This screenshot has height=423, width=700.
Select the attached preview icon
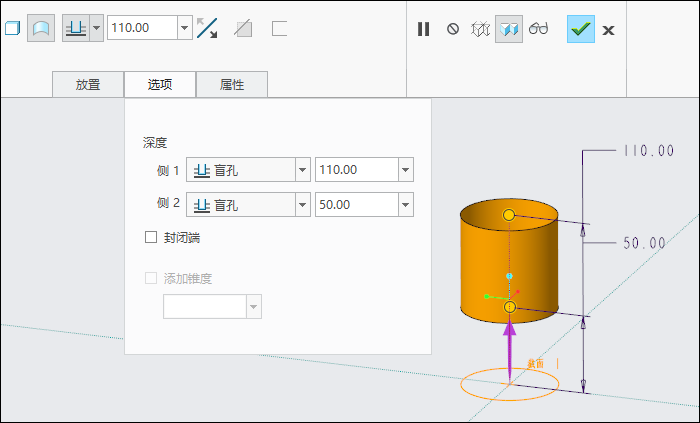tap(509, 29)
